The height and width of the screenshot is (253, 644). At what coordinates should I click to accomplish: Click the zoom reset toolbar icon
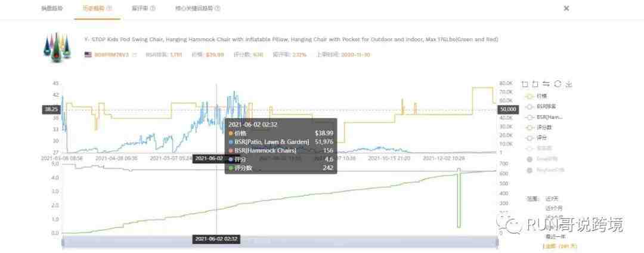[x=535, y=84]
